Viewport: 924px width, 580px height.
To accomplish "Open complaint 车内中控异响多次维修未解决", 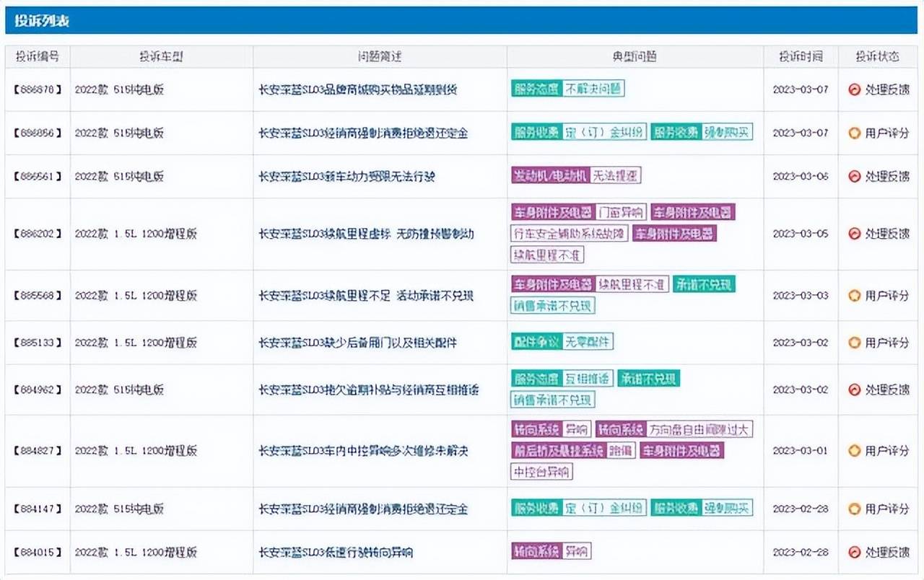I will coord(364,451).
